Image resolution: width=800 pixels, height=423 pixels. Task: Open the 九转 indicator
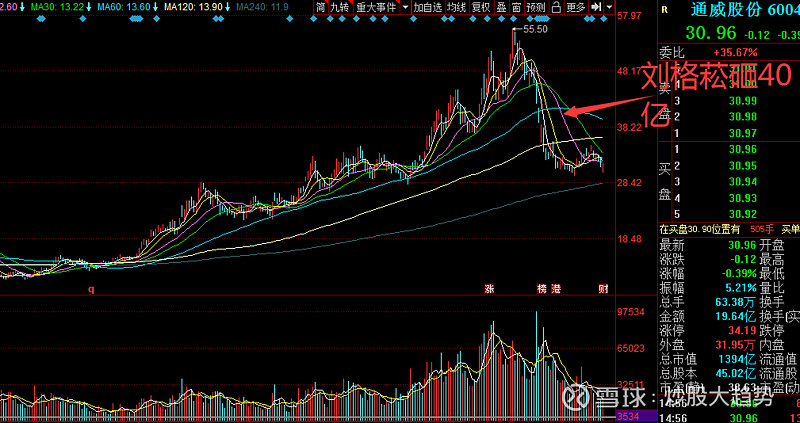[x=340, y=7]
